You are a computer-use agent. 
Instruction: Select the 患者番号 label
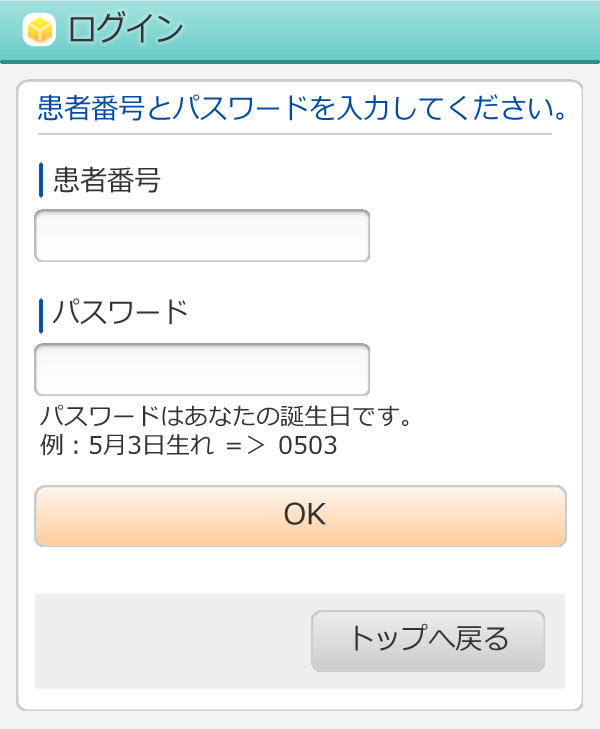coord(106,180)
